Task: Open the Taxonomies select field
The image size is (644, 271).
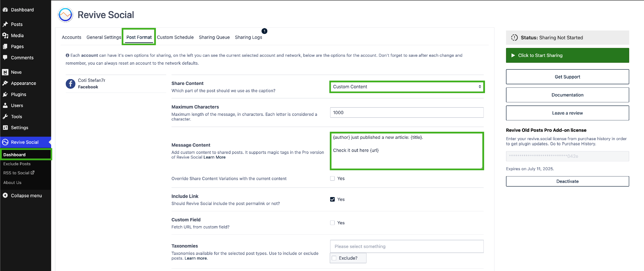Action: (407, 246)
